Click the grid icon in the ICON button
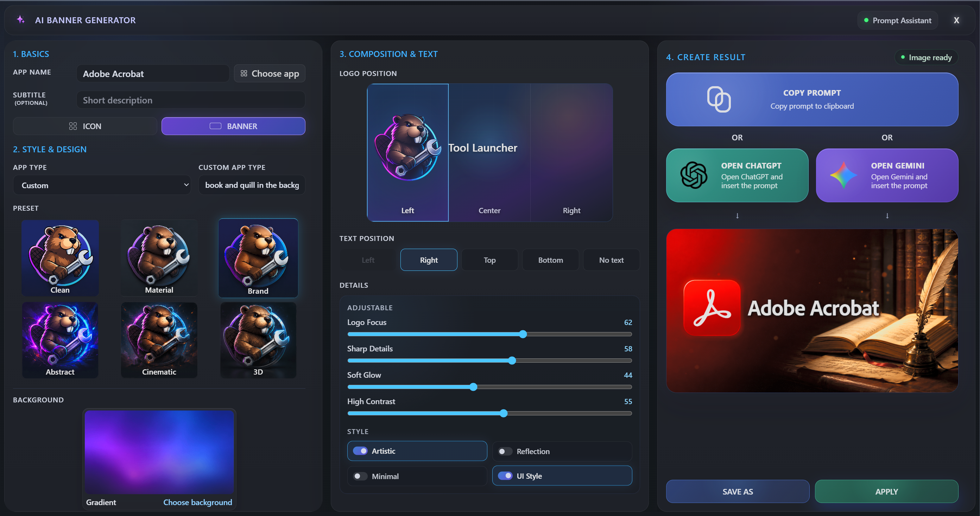Viewport: 980px width, 516px height. point(73,126)
